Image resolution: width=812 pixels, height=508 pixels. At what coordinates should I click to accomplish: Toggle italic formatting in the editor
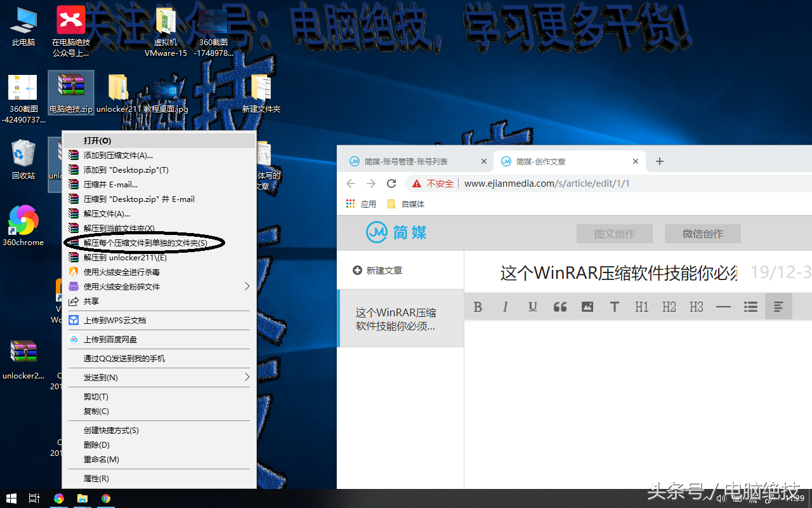coord(505,307)
